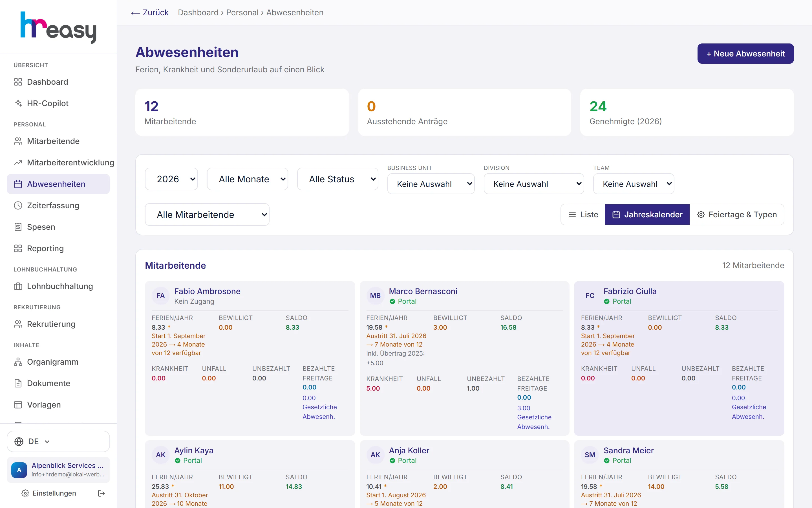Click the Spesen receipt icon

[x=18, y=227]
